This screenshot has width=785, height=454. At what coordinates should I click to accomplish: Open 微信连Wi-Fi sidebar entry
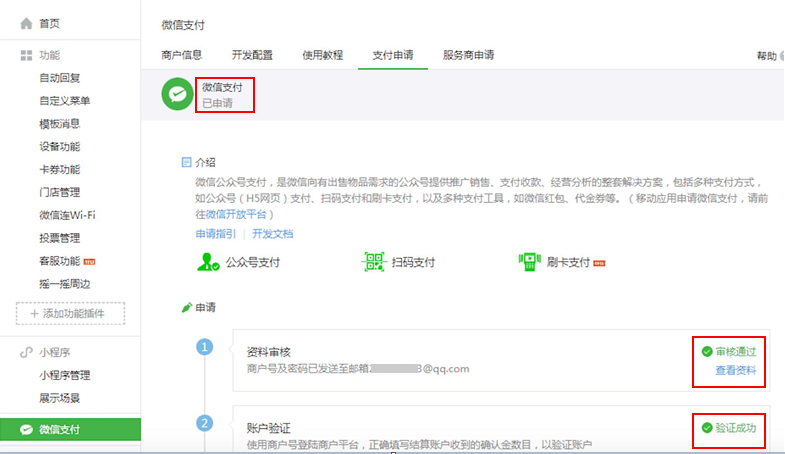[67, 215]
